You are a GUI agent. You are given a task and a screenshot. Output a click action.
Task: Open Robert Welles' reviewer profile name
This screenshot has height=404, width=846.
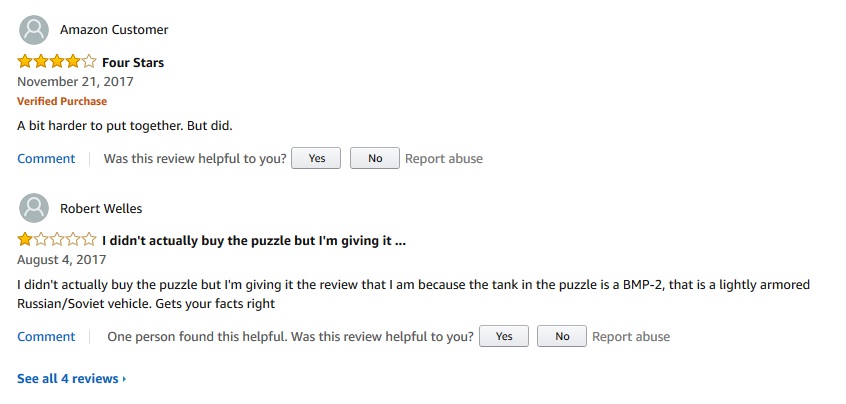tap(101, 208)
